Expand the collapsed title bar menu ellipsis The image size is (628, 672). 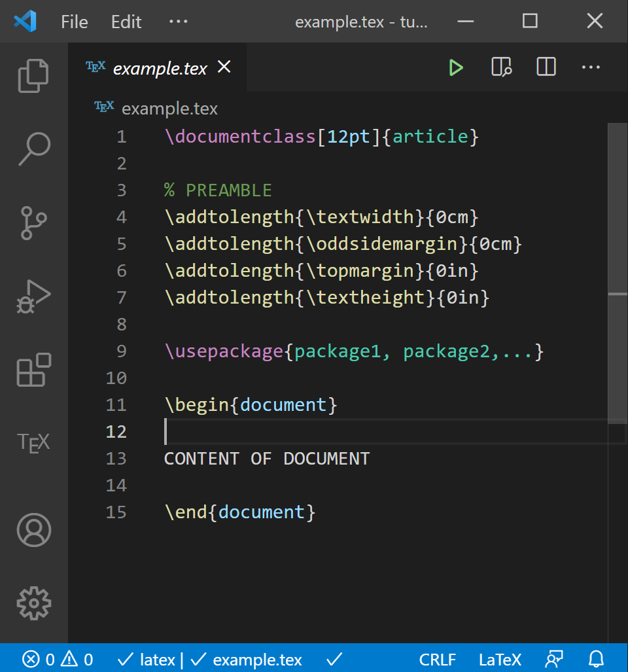pos(178,22)
